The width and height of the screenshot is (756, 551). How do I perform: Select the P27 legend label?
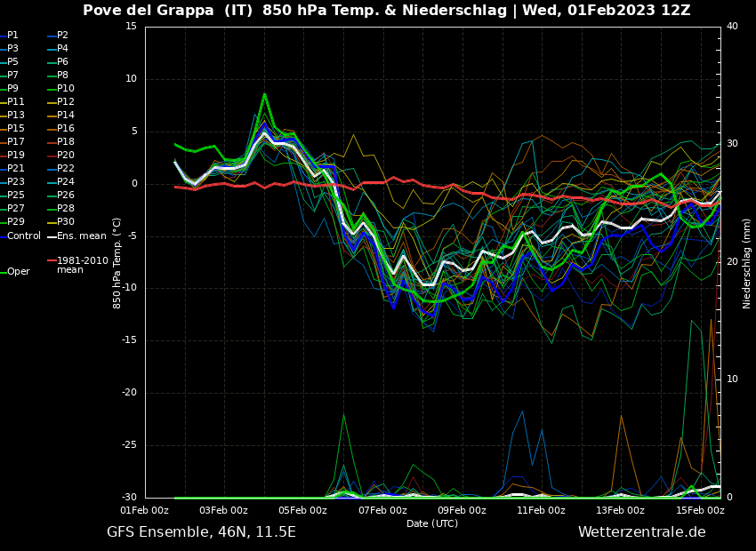pyautogui.click(x=15, y=209)
